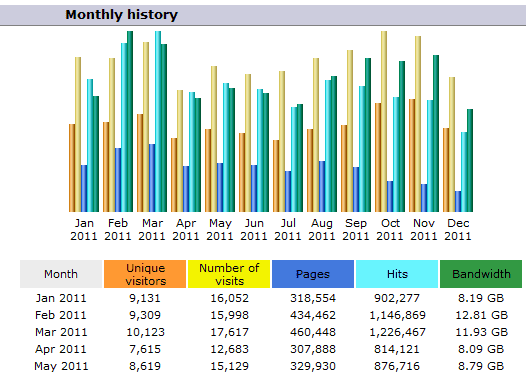The width and height of the screenshot is (526, 377).
Task: Click the Aug 2011 chart axis label
Action: click(322, 229)
